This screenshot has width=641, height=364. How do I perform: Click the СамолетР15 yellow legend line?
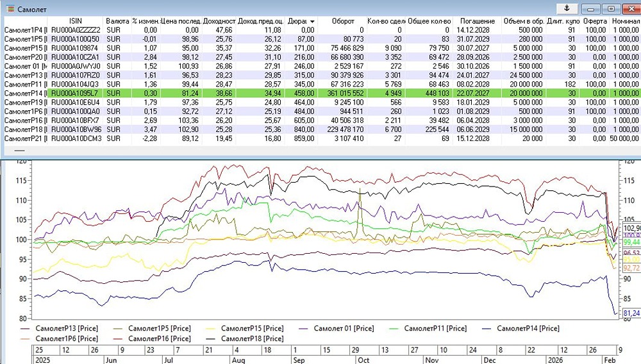212,329
